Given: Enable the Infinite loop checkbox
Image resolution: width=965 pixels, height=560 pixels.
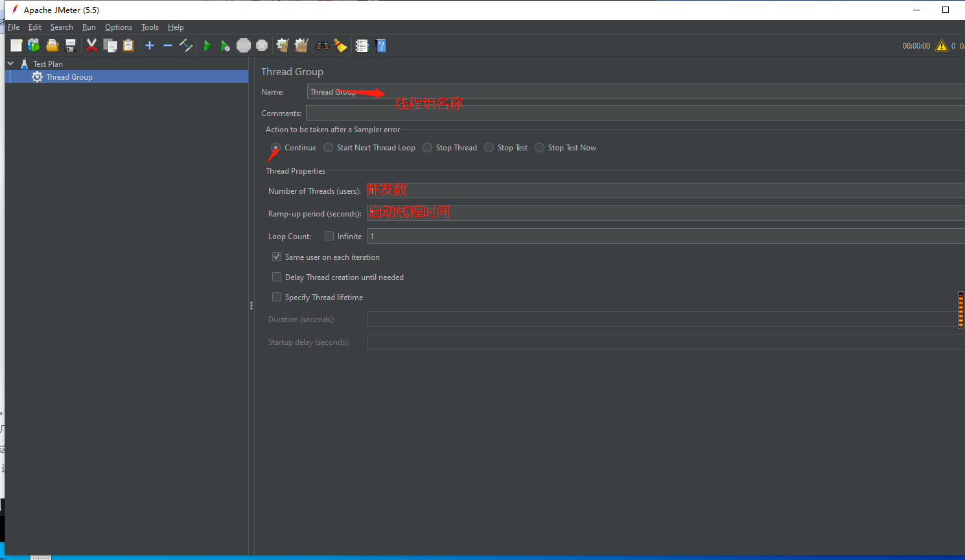Looking at the screenshot, I should [x=329, y=236].
